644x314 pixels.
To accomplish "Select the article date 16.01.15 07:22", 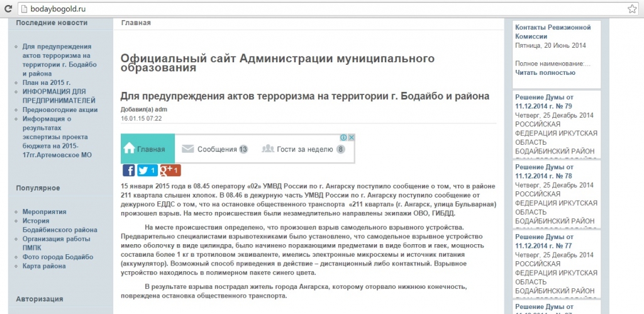I will pos(142,118).
